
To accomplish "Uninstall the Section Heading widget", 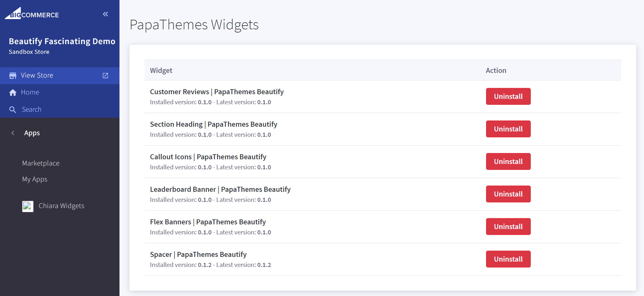I will click(508, 129).
